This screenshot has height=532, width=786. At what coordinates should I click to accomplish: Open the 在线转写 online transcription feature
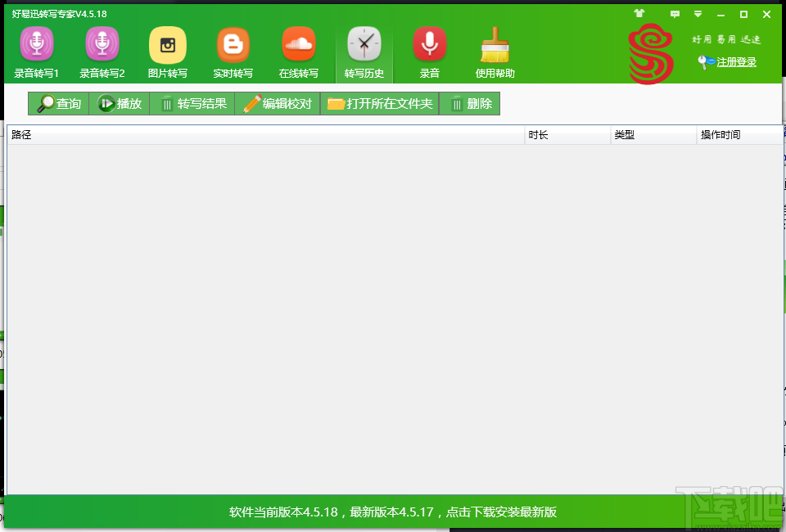tap(298, 51)
